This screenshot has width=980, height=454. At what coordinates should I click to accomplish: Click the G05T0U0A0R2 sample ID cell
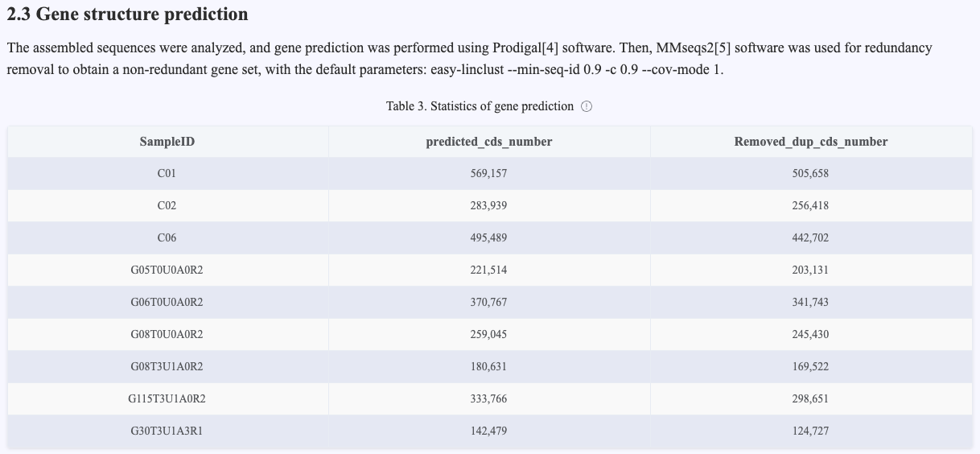click(167, 270)
